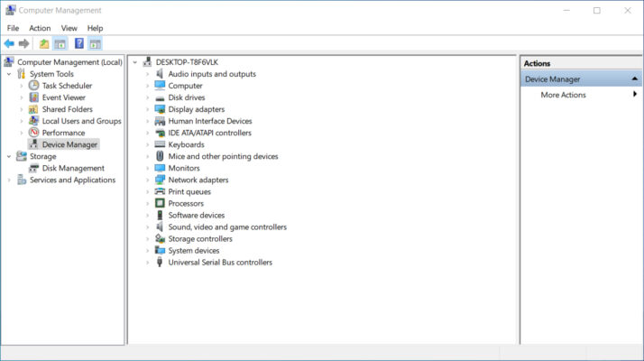Image resolution: width=644 pixels, height=361 pixels.
Task: Click the Print queues printer icon
Action: 160,191
